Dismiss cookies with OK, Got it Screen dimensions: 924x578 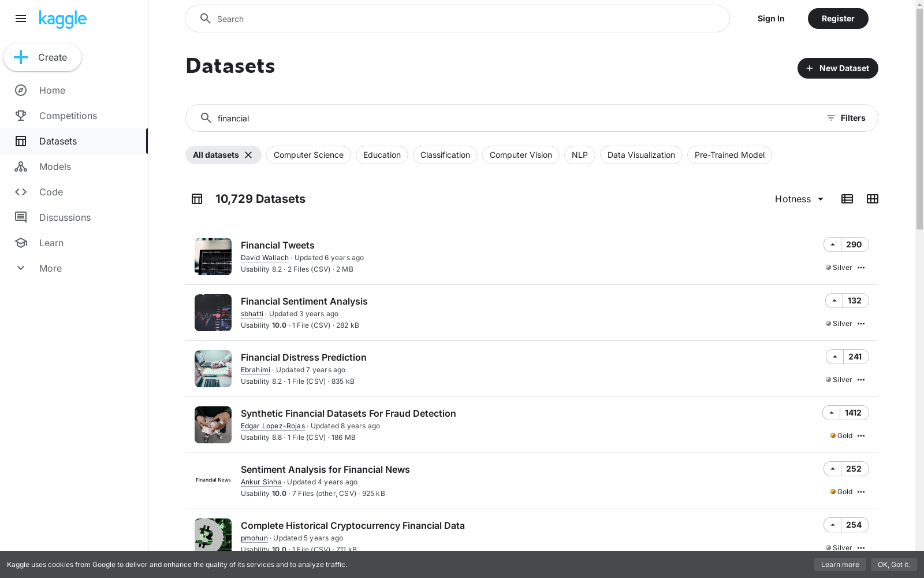(893, 565)
